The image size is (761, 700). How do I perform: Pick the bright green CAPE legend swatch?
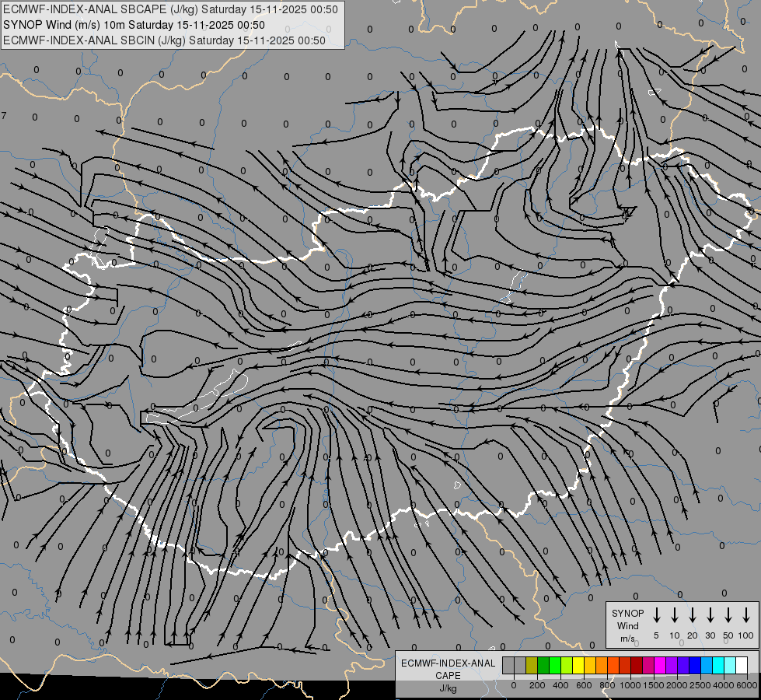(x=555, y=665)
